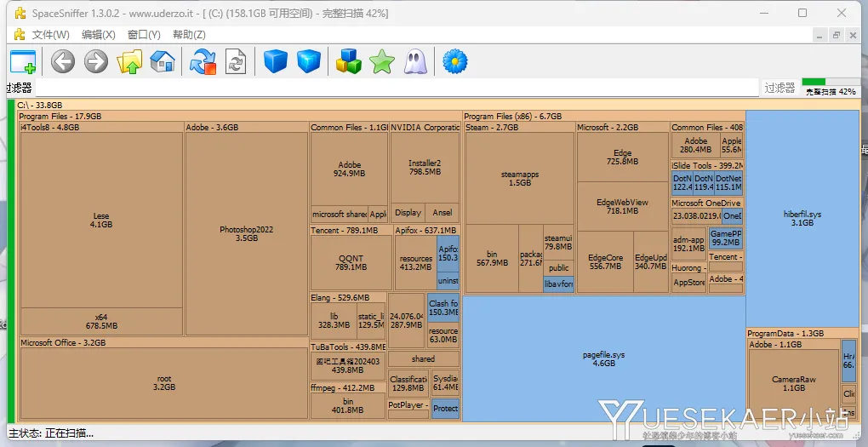
Task: Select the lib 328.3MB block
Action: [334, 320]
